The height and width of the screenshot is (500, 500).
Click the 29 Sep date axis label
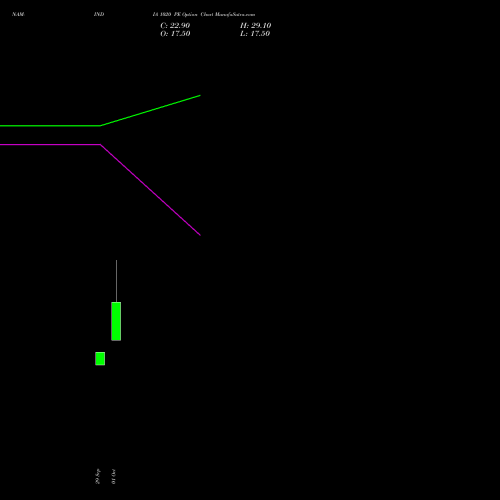tap(97, 476)
